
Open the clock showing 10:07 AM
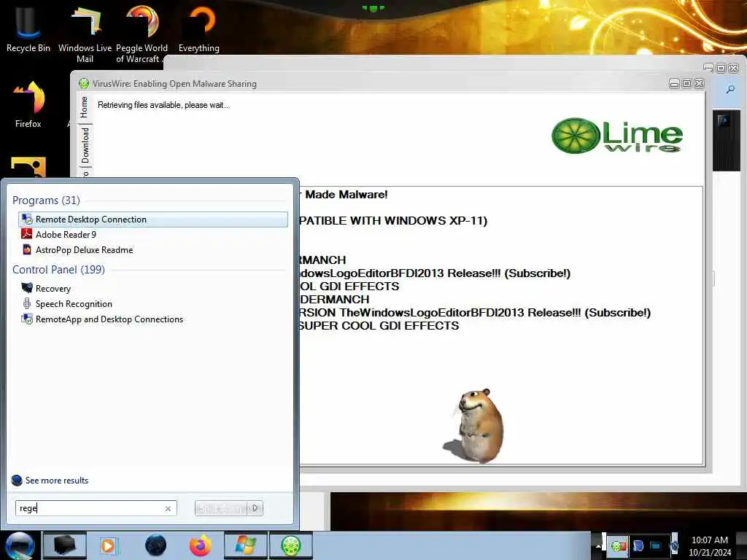click(x=709, y=540)
